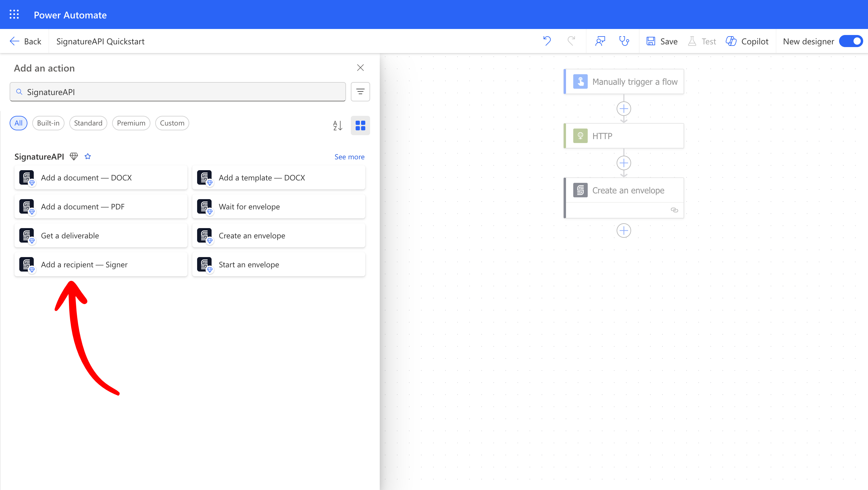868x490 pixels.
Task: Select the Premium filter chip
Action: [131, 123]
